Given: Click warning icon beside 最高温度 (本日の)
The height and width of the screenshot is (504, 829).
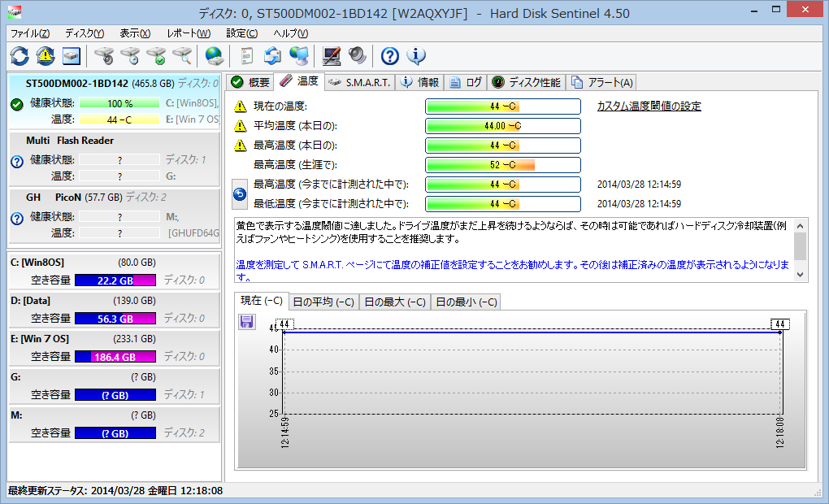Looking at the screenshot, I should (241, 146).
